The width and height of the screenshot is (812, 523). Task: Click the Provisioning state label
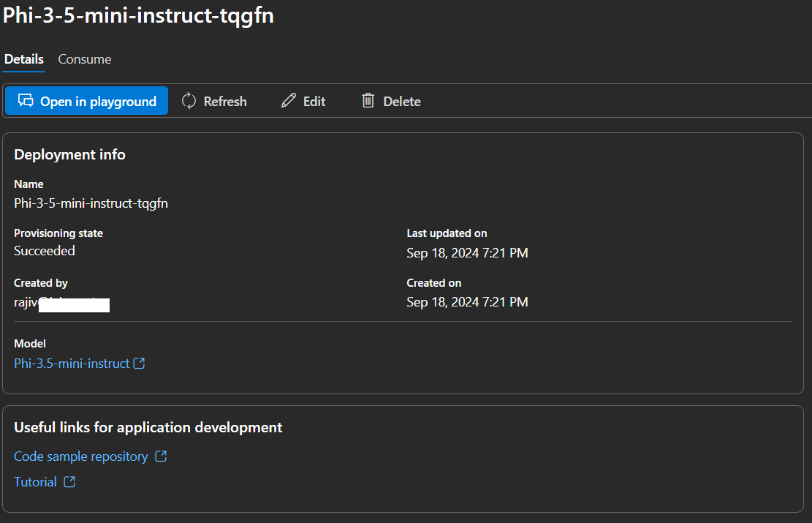pos(58,233)
